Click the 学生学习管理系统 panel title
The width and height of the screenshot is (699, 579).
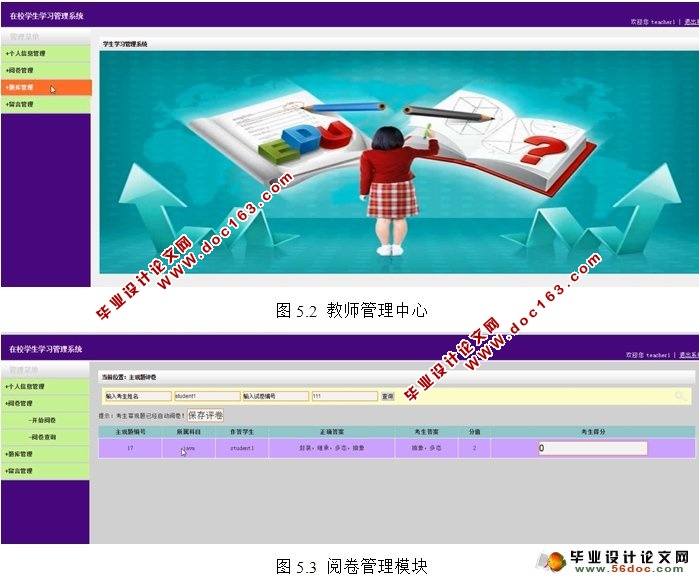[125, 44]
